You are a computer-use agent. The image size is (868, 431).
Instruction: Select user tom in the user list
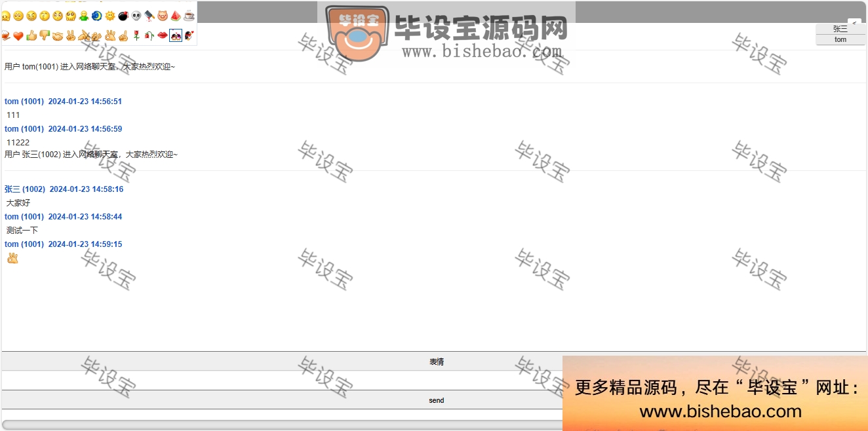[x=840, y=39]
